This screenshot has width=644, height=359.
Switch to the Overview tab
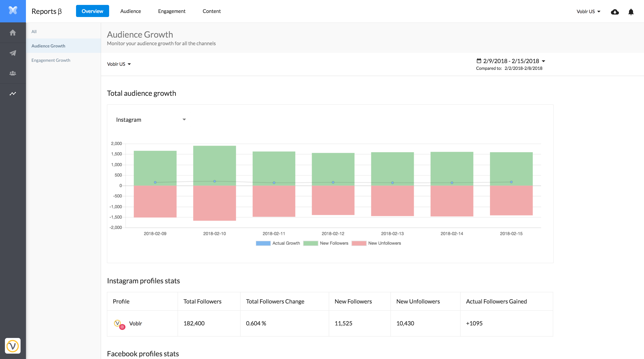pos(93,11)
